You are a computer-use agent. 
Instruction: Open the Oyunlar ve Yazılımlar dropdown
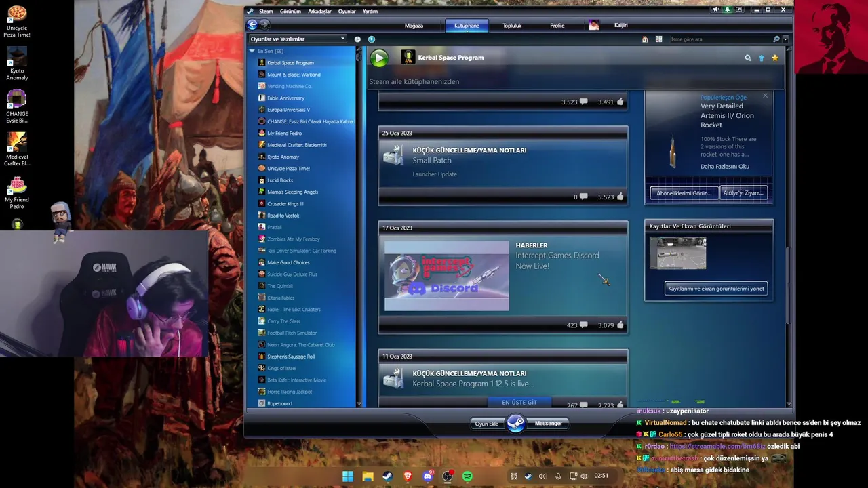(x=298, y=39)
